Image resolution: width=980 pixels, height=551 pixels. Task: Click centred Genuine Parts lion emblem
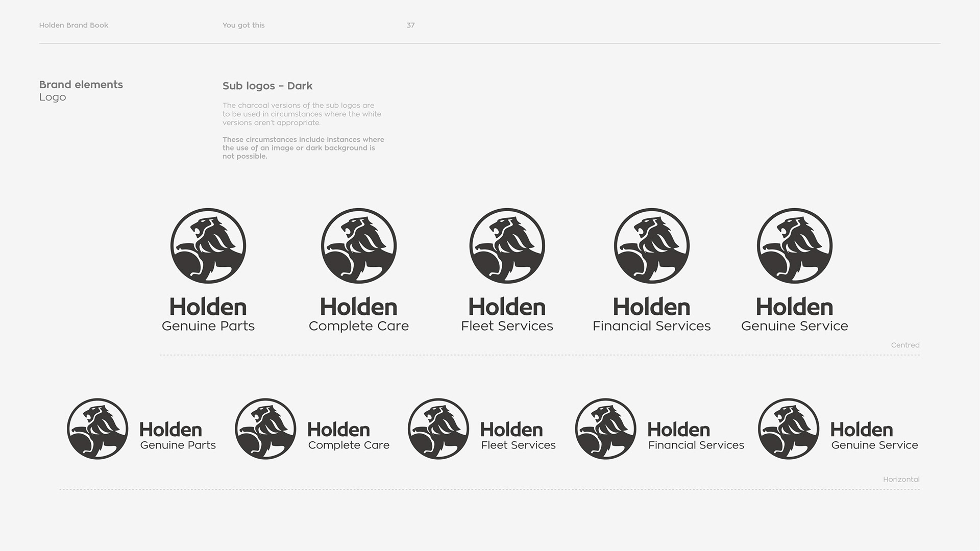208,246
